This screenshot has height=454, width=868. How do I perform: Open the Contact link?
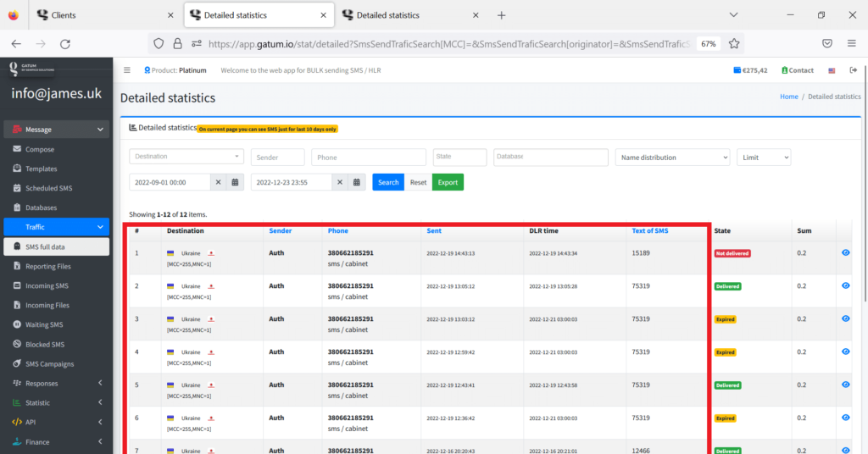[797, 70]
